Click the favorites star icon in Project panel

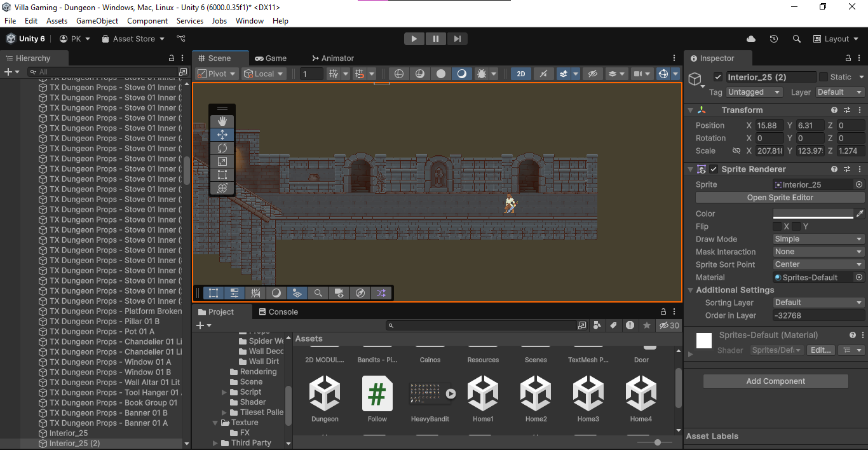pyautogui.click(x=647, y=325)
